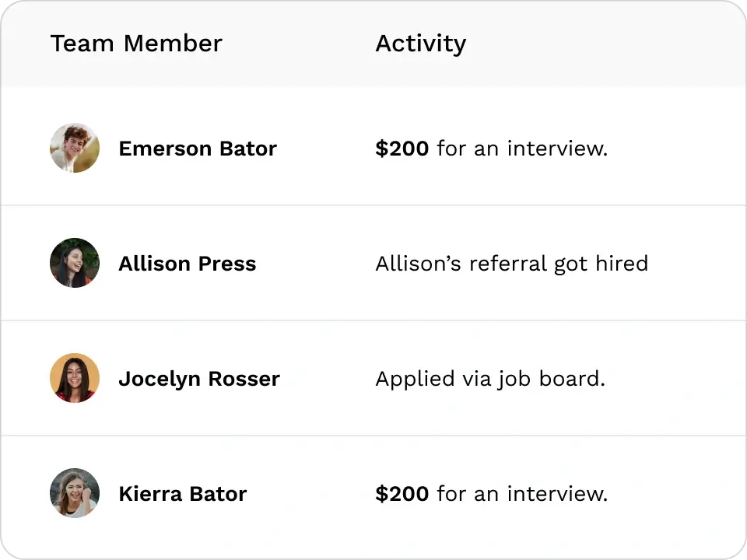Click the Team Member column header
The image size is (747, 560).
pos(136,44)
